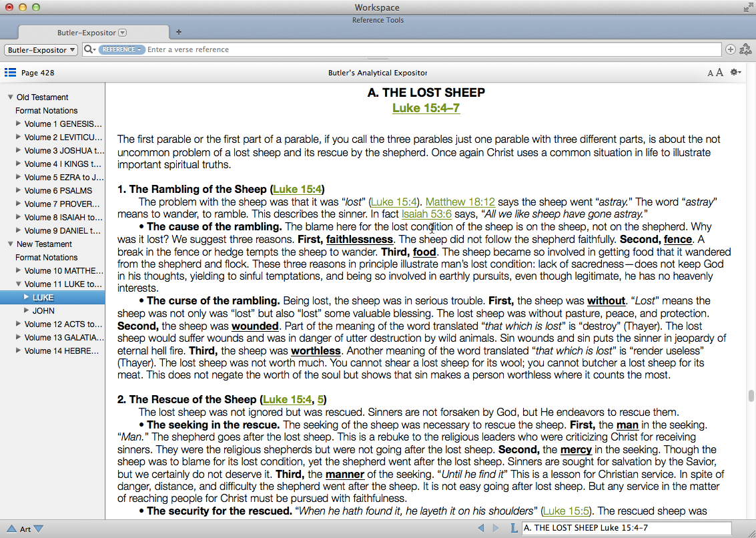
Task: Click the recycle icon beside the search bar
Action: pos(745,49)
